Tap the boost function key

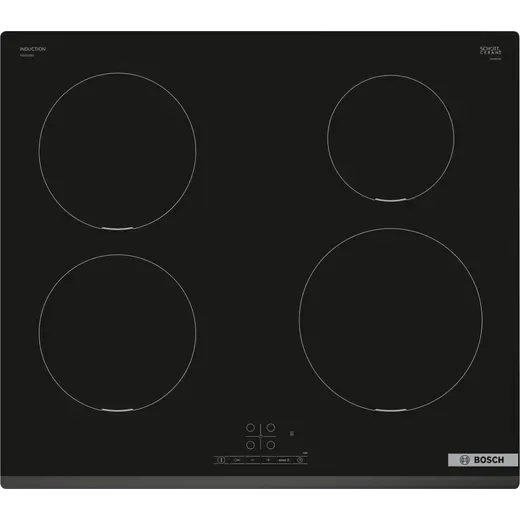(x=284, y=460)
